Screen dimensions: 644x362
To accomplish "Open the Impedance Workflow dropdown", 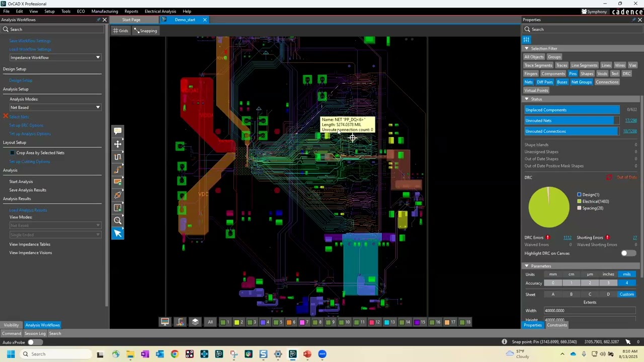I will tap(55, 57).
